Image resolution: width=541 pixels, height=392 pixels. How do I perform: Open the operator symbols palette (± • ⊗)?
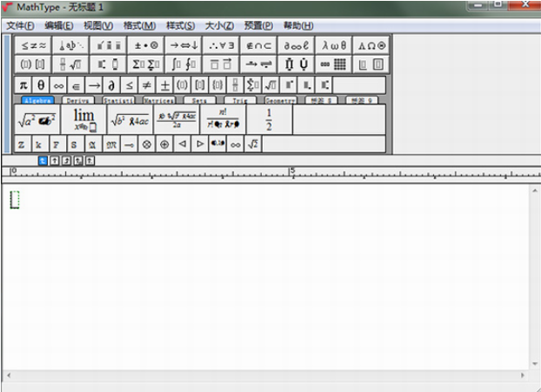pos(146,45)
